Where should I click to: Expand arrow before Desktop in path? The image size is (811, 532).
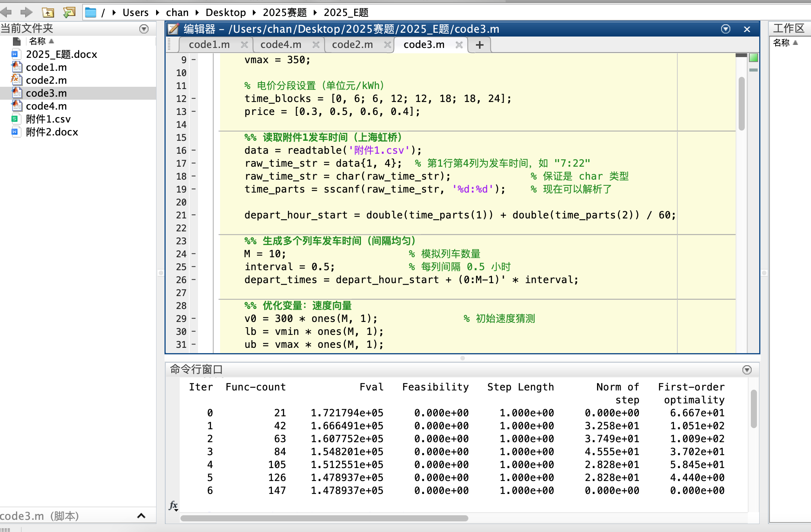point(197,13)
